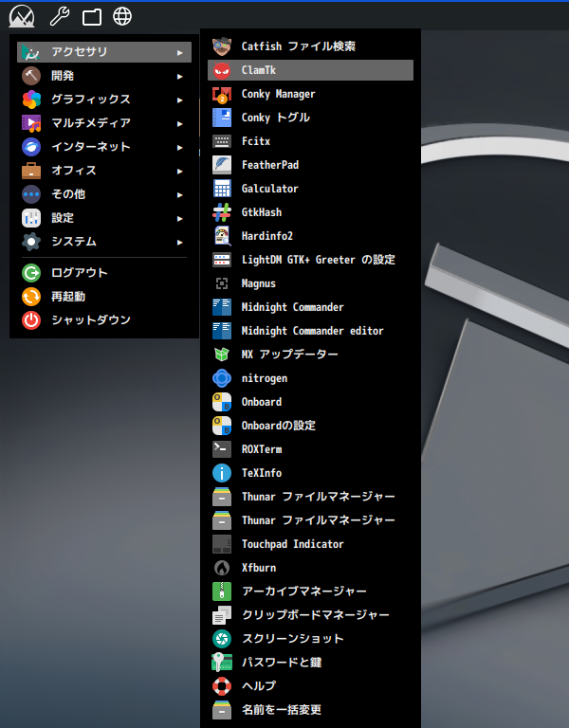Click the Galculator calculator icon

tap(222, 189)
